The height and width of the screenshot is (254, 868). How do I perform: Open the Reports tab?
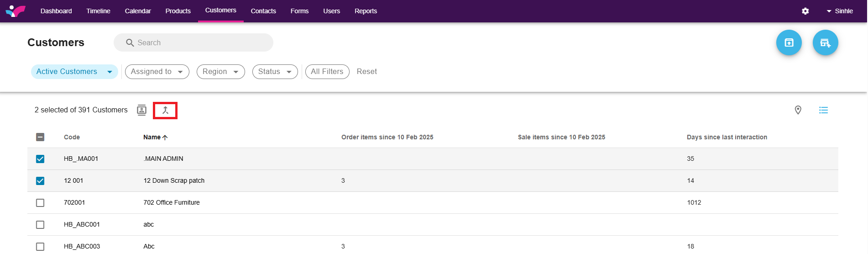coord(366,11)
